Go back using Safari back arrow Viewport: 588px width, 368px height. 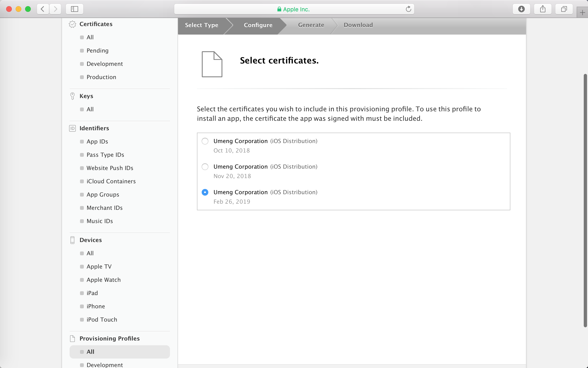click(x=43, y=9)
